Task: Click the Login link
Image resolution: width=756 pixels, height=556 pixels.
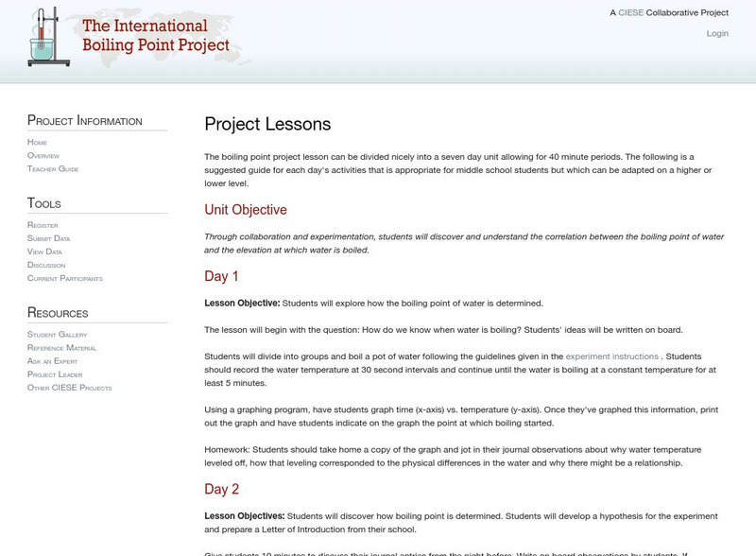Action: (x=717, y=33)
